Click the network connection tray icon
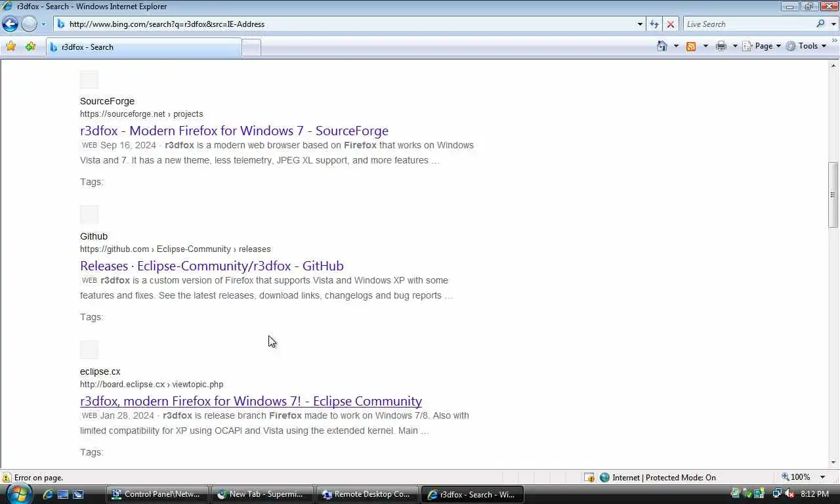Image resolution: width=840 pixels, height=504 pixels. coord(777,493)
